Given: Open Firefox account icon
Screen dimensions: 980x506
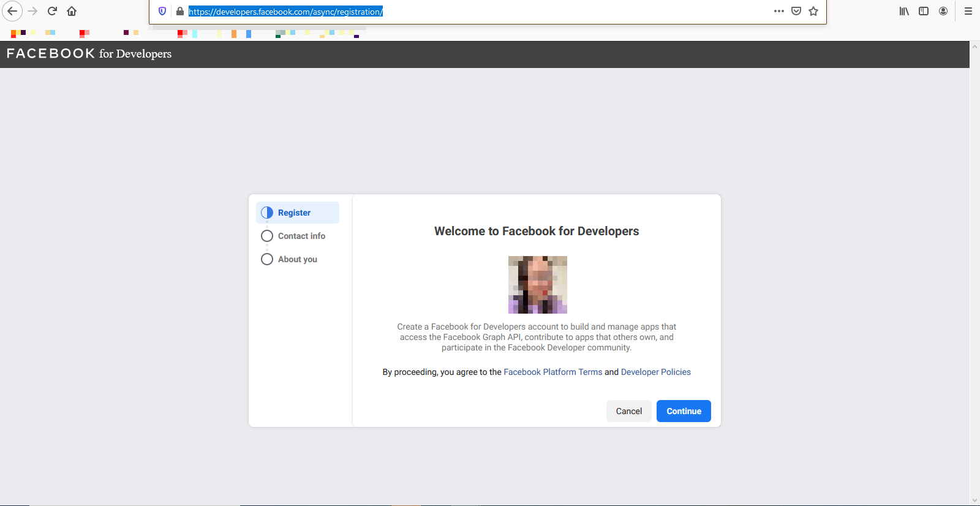Looking at the screenshot, I should click(x=943, y=11).
